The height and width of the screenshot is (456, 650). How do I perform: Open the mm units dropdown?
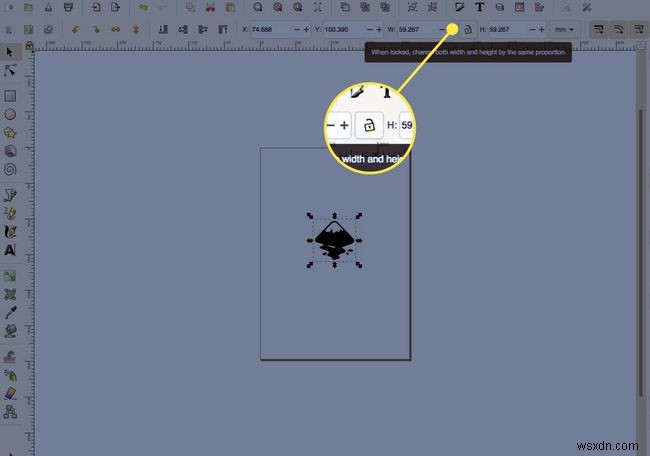pyautogui.click(x=564, y=29)
